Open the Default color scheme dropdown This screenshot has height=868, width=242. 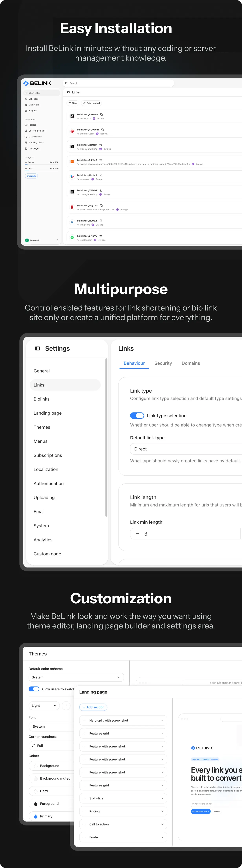pyautogui.click(x=76, y=677)
